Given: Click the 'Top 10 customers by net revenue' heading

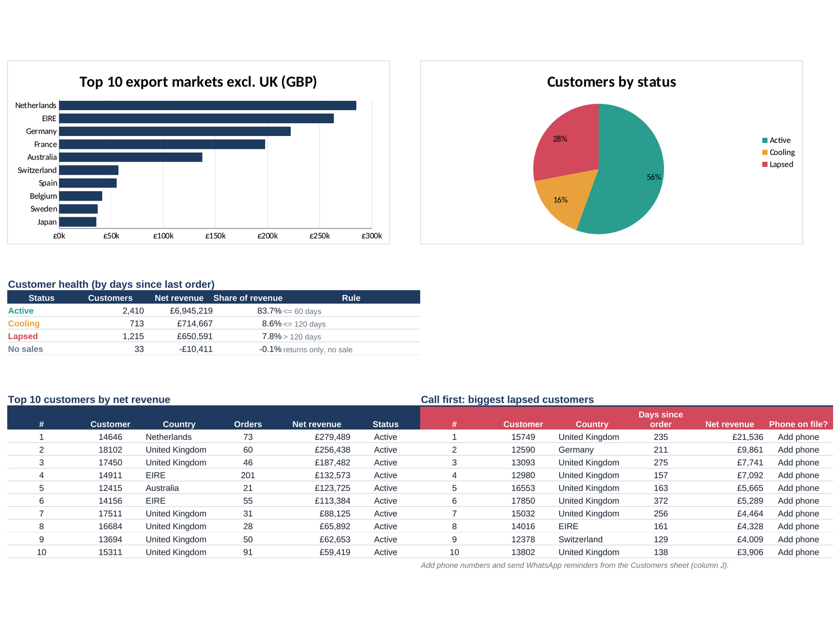Looking at the screenshot, I should pos(89,400).
